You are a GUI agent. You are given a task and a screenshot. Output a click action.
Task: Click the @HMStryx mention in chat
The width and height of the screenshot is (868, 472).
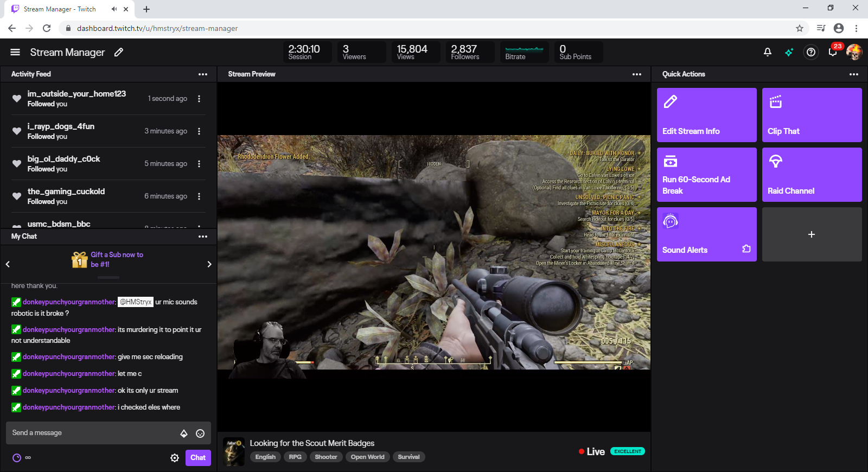pos(136,302)
